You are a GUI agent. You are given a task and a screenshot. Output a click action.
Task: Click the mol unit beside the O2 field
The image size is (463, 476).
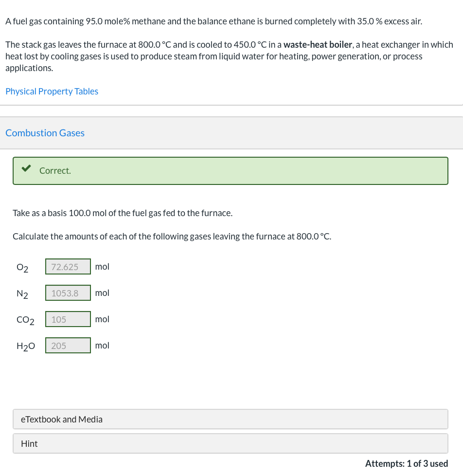102,267
